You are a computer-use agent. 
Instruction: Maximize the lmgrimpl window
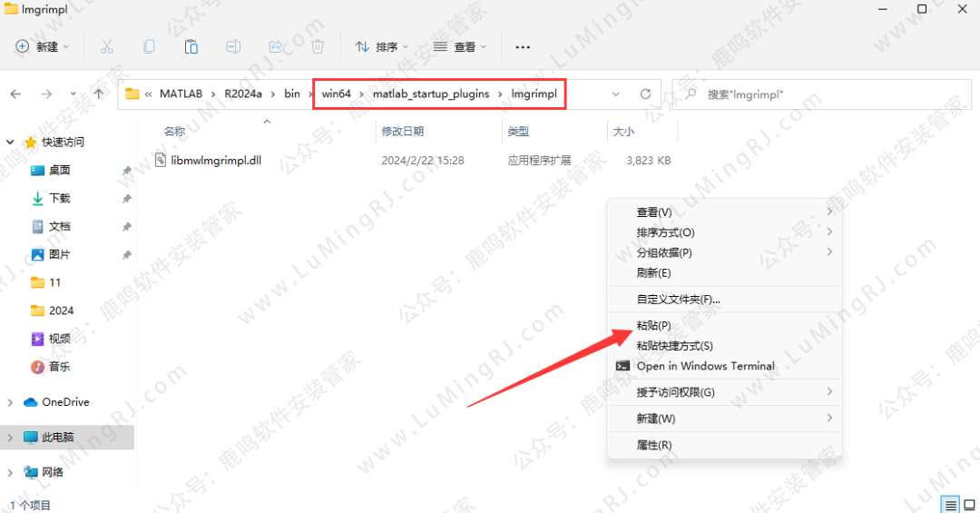(922, 9)
